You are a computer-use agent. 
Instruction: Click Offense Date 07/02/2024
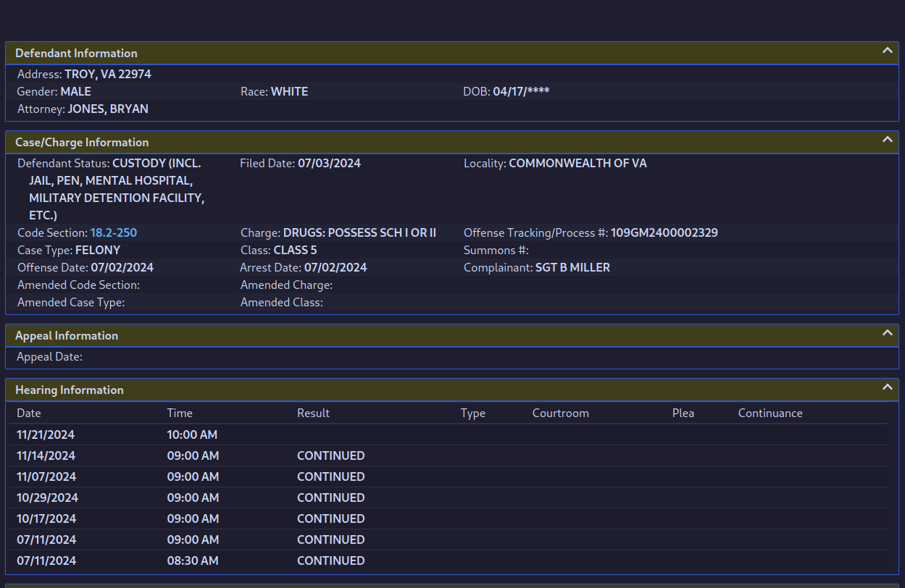coord(122,267)
